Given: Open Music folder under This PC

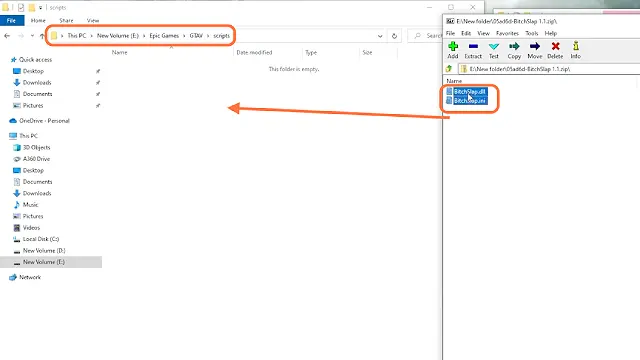Looking at the screenshot, I should click(x=30, y=204).
